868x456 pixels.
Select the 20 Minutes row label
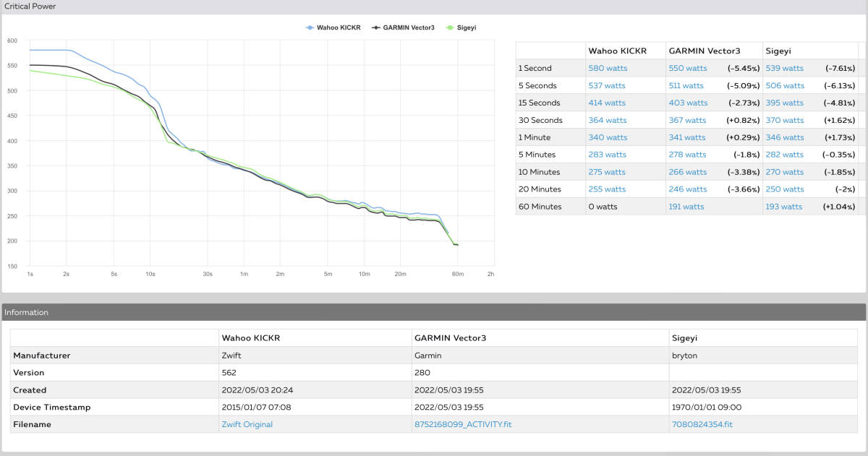click(x=540, y=189)
